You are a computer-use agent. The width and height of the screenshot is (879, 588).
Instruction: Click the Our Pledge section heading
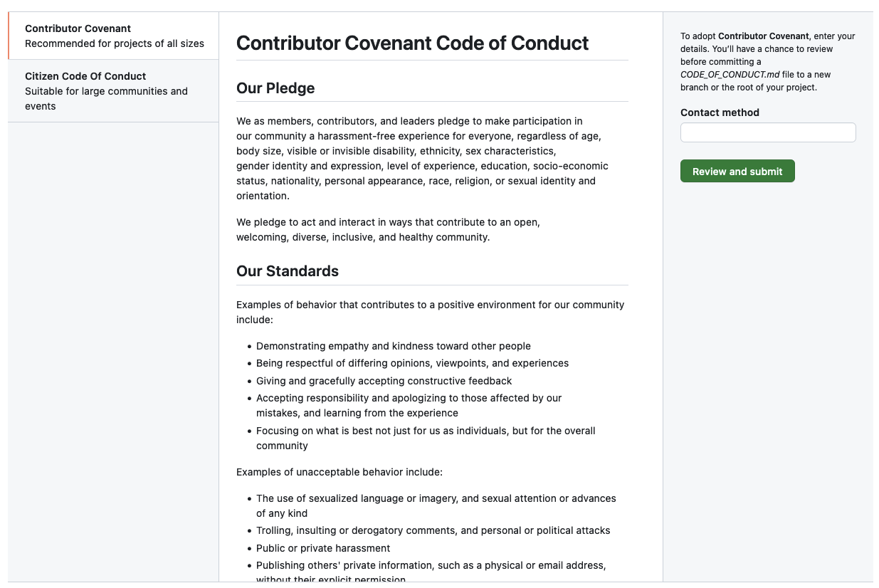pyautogui.click(x=275, y=88)
